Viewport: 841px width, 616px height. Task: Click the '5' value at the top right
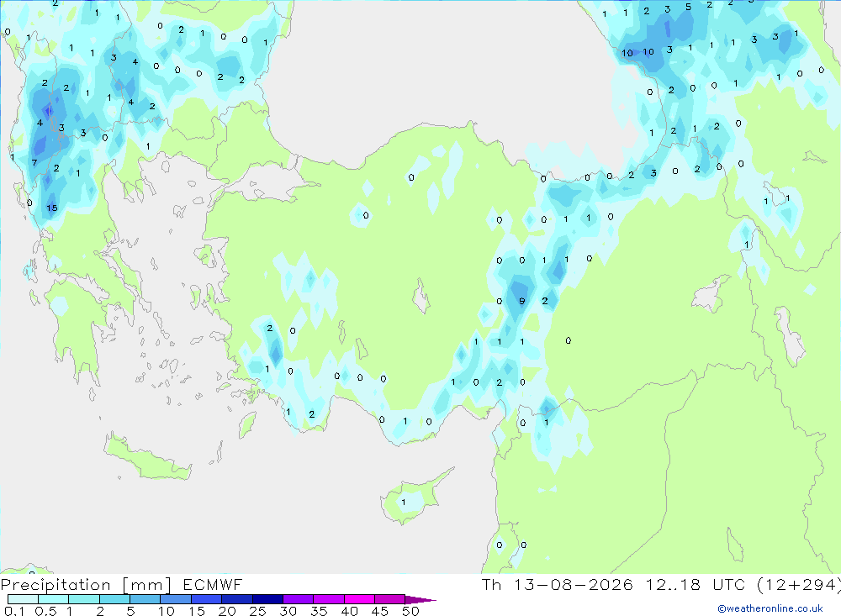688,7
